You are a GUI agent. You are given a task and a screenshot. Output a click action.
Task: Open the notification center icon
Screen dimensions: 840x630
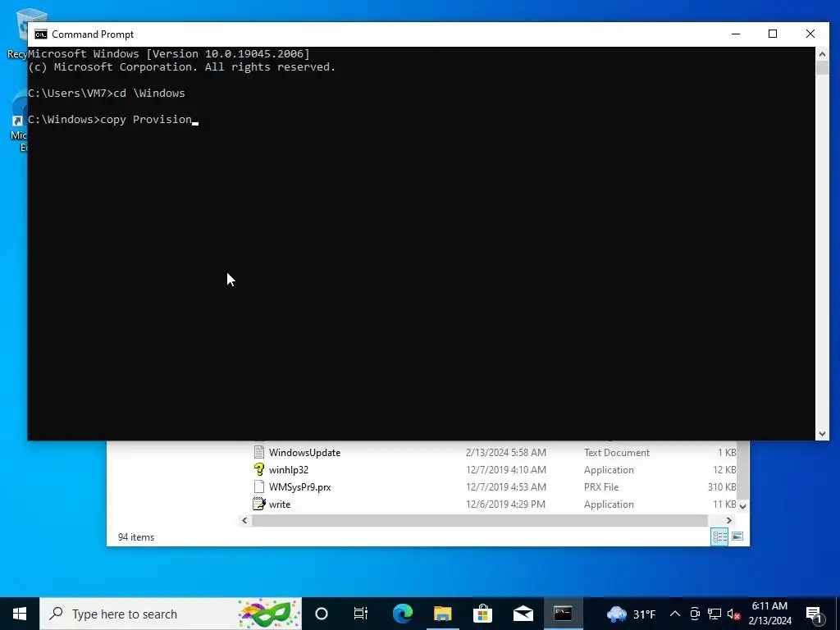(x=814, y=614)
